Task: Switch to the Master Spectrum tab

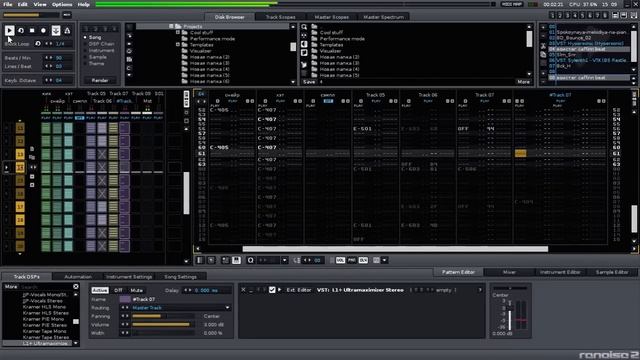Action: click(383, 17)
